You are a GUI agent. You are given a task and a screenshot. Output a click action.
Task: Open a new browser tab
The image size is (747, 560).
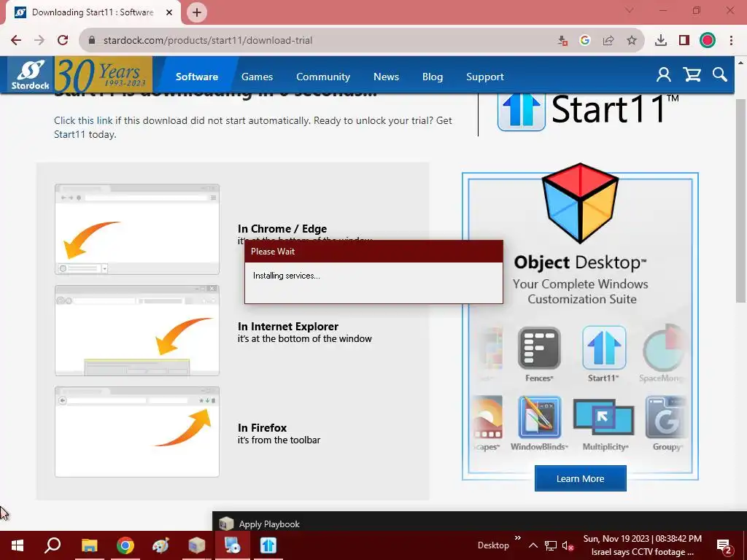(197, 12)
